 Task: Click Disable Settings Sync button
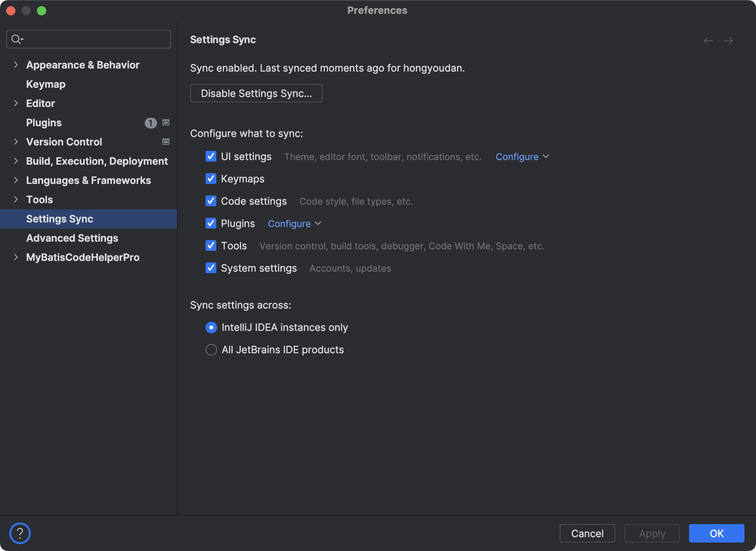[x=256, y=94]
